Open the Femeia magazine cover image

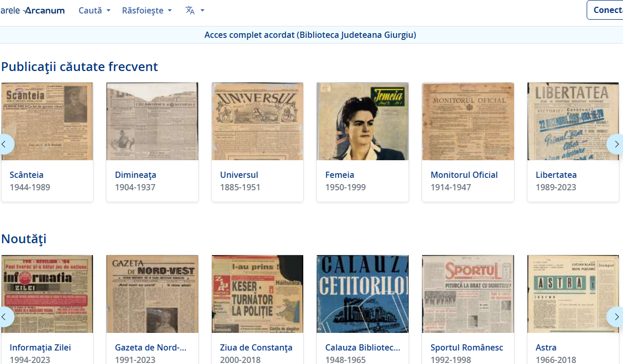(x=362, y=121)
